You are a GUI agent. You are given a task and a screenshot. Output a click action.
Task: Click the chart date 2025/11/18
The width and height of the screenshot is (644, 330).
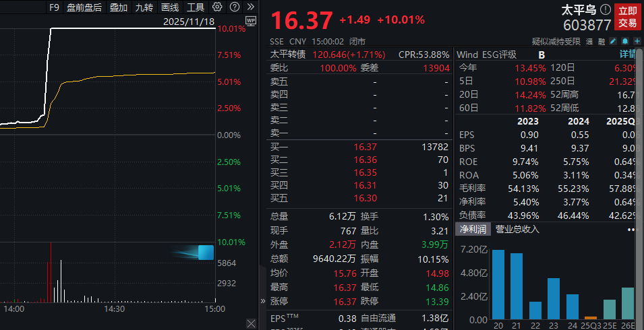coord(189,22)
